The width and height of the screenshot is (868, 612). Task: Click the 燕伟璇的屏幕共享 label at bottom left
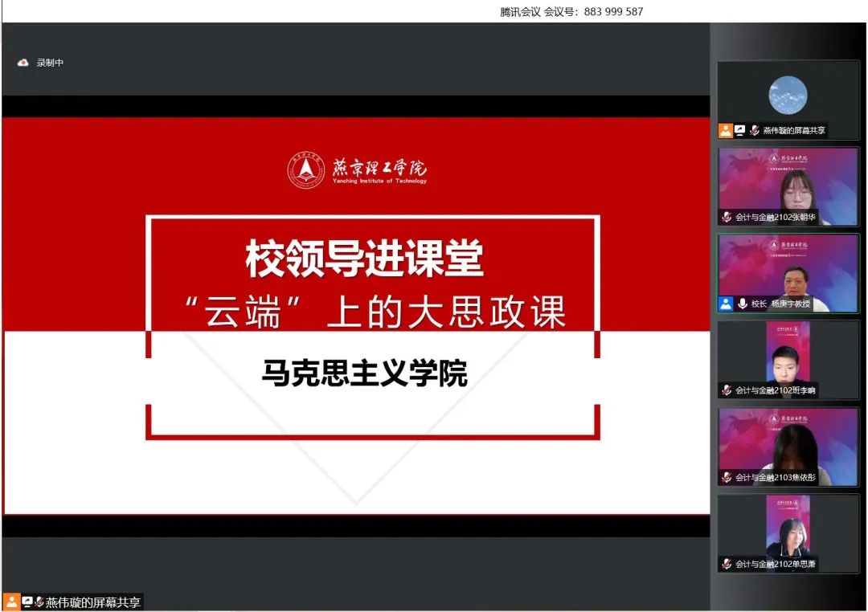click(93, 602)
